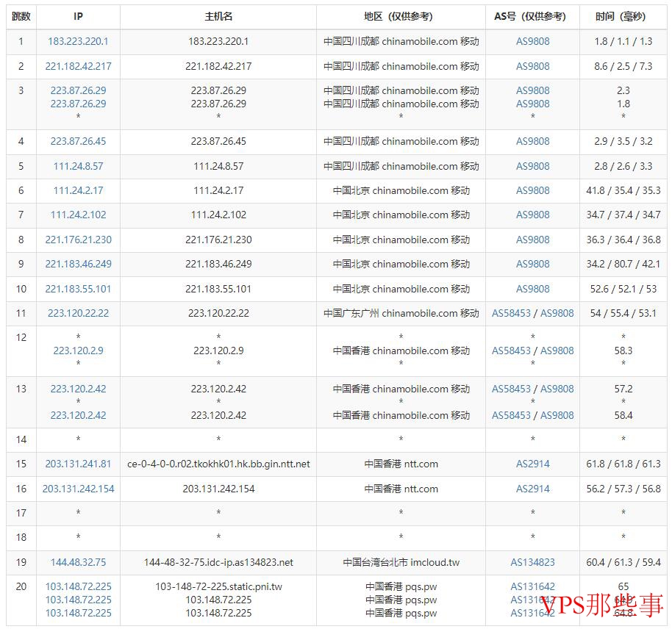Click AS2914 link in hop 15 row
The image size is (672, 629).
[533, 464]
